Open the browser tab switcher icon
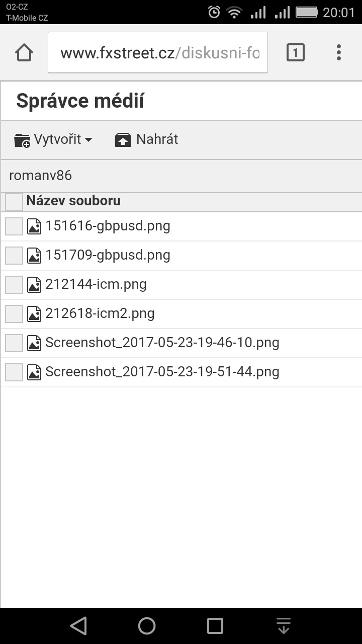The image size is (362, 644). click(x=295, y=52)
